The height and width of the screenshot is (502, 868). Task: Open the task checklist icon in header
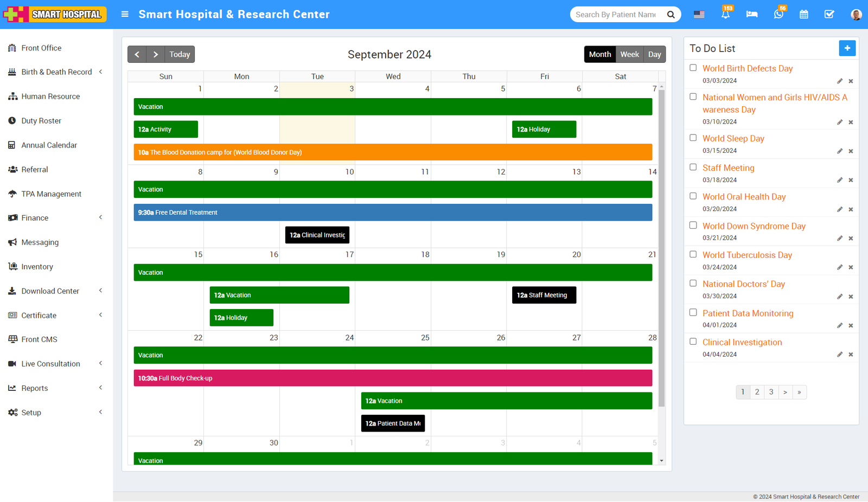829,15
